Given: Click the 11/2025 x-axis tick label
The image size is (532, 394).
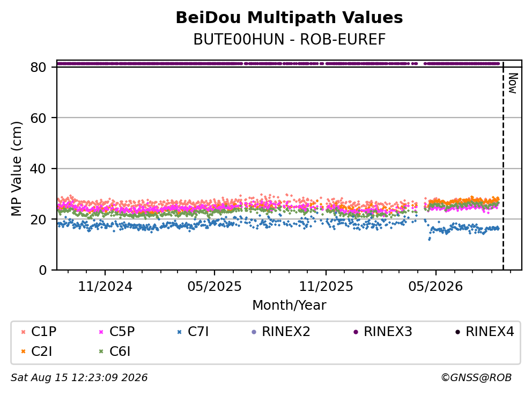Looking at the screenshot, I should (326, 287).
